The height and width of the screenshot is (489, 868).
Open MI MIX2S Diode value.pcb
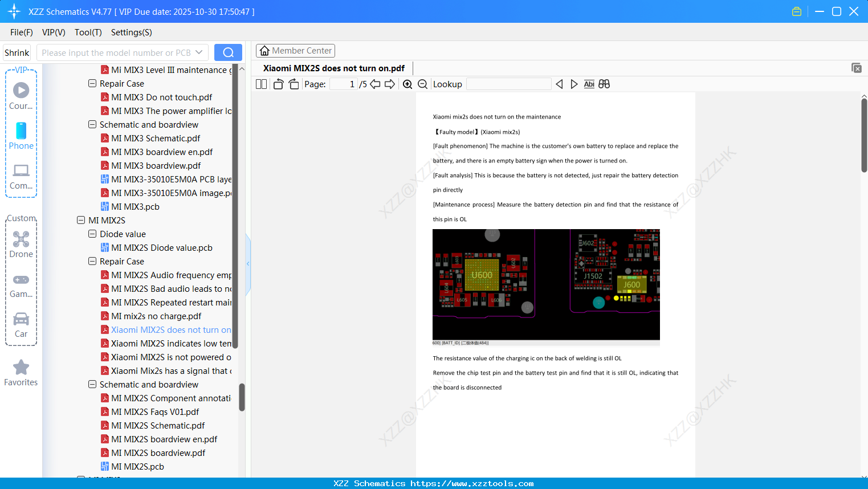(x=162, y=248)
